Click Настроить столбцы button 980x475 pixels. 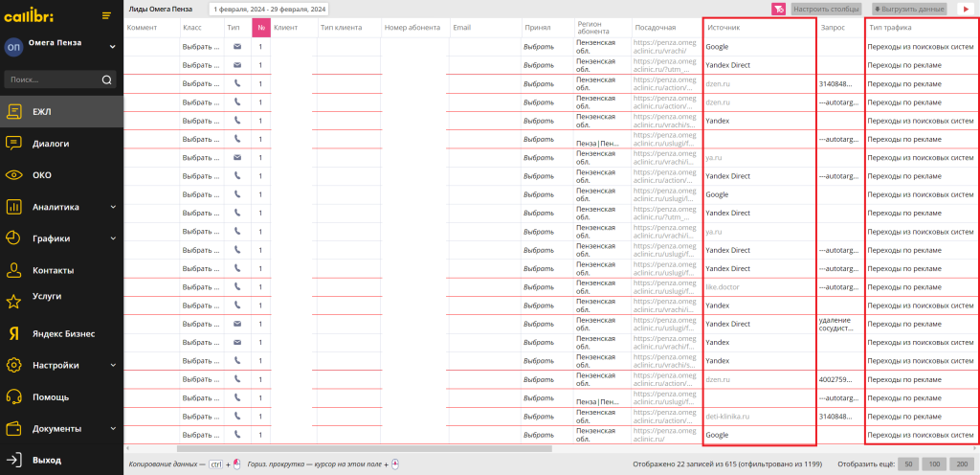[x=826, y=10]
